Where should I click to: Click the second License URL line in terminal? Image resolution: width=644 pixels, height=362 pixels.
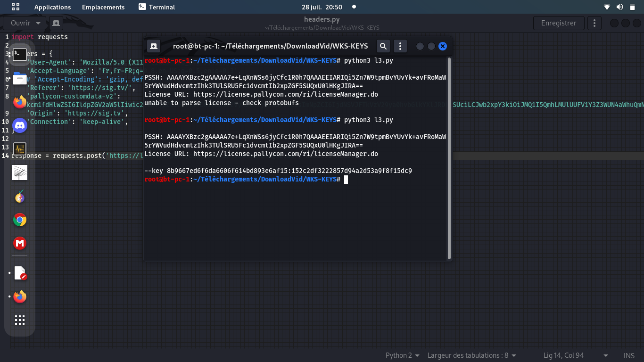click(x=261, y=154)
